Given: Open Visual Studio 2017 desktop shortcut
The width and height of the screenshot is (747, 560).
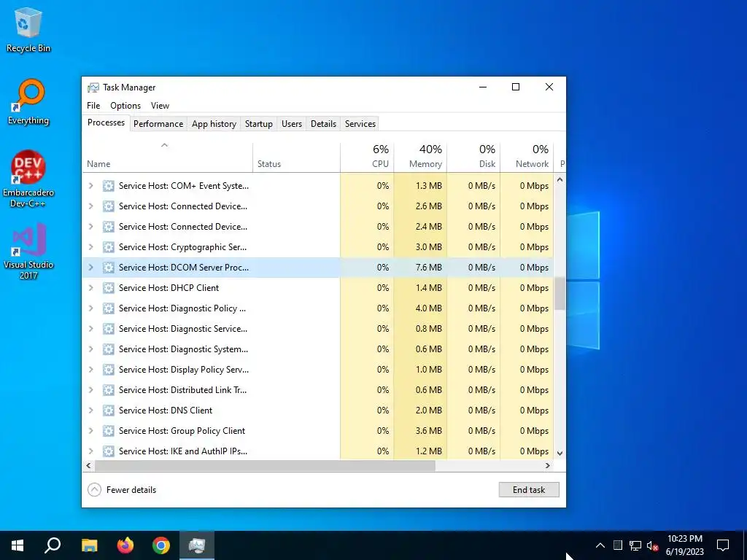Looking at the screenshot, I should coord(28,251).
